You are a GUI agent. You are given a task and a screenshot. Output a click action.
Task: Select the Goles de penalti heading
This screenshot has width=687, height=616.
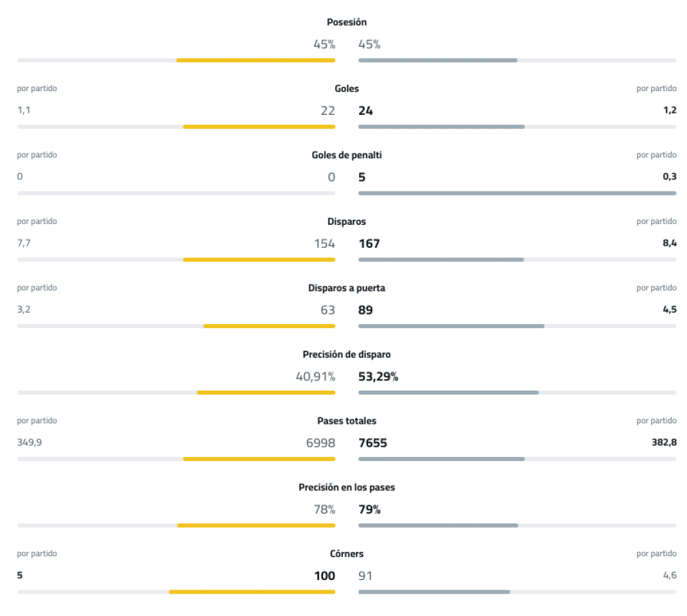pyautogui.click(x=346, y=155)
